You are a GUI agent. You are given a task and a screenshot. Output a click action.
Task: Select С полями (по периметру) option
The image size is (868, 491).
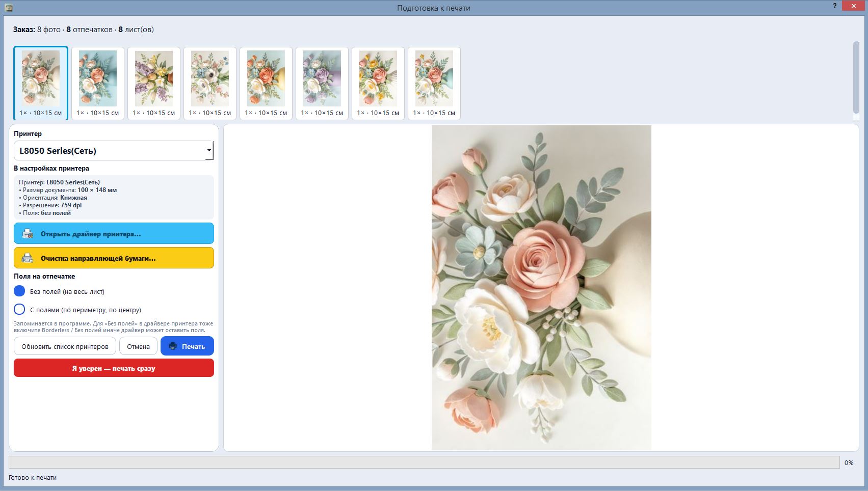pyautogui.click(x=19, y=309)
